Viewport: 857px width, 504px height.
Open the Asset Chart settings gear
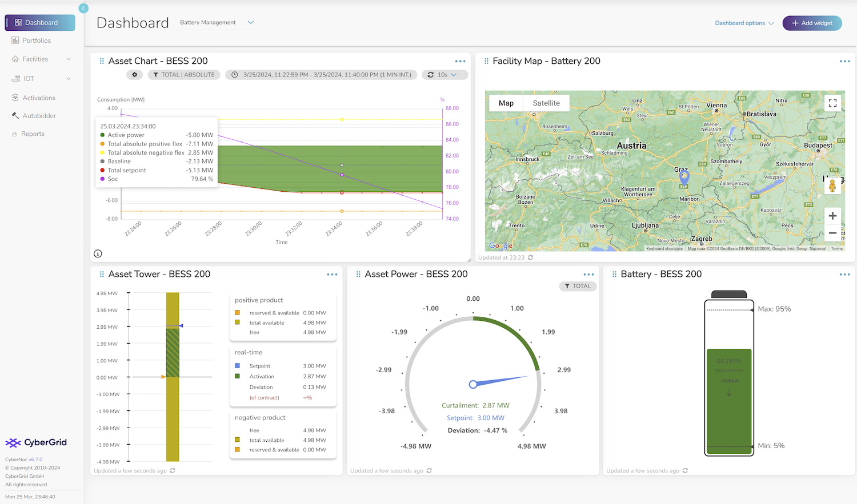(x=135, y=75)
